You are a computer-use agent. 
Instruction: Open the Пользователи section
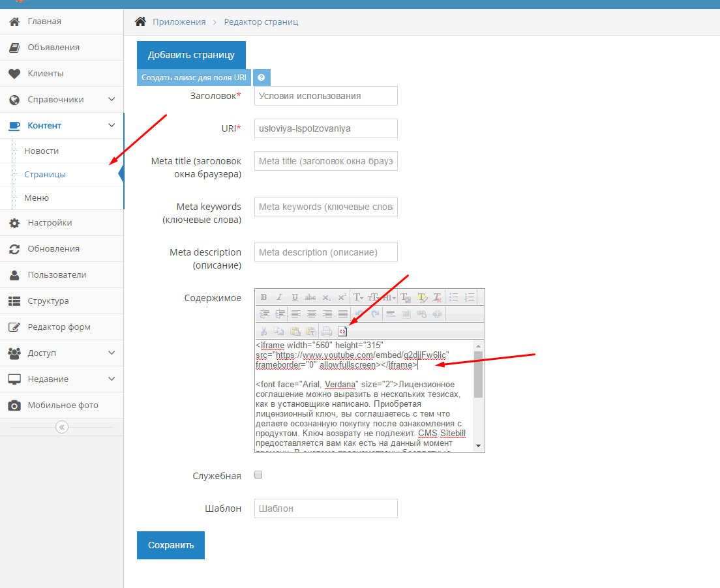pos(61,275)
